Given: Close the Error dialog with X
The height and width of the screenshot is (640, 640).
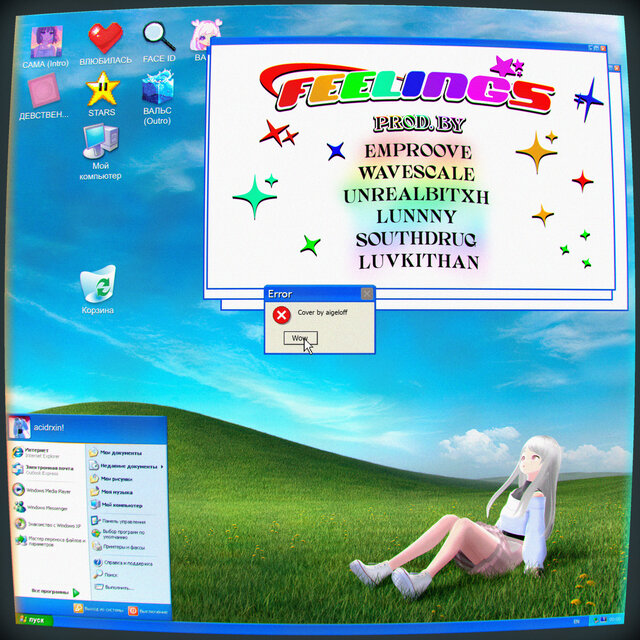Looking at the screenshot, I should pos(367,293).
